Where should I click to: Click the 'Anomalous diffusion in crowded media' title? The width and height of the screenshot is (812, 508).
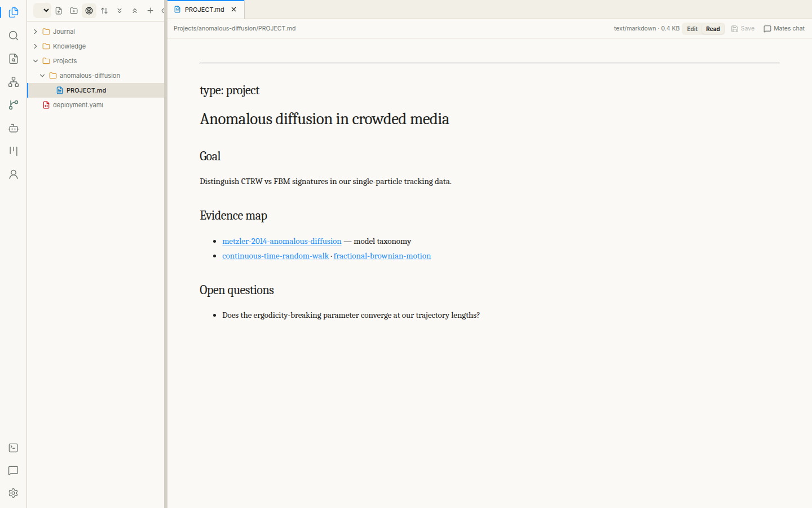click(324, 119)
